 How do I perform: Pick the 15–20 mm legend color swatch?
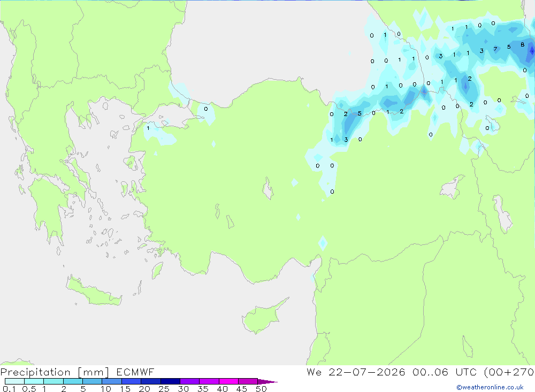point(131,381)
